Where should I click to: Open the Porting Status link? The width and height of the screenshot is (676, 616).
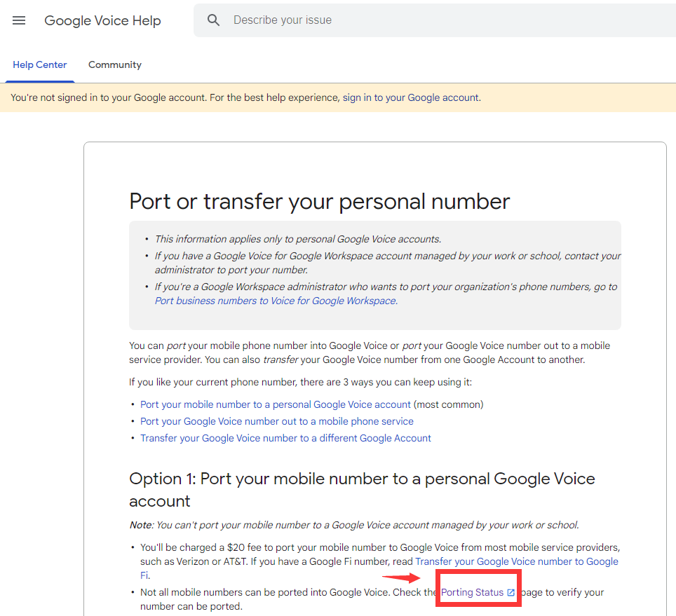tap(472, 593)
